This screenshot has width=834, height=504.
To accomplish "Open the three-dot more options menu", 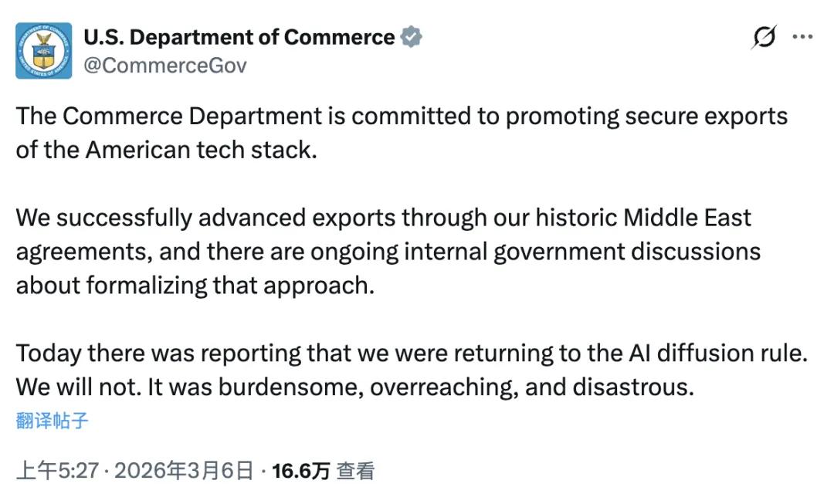I will [x=803, y=37].
